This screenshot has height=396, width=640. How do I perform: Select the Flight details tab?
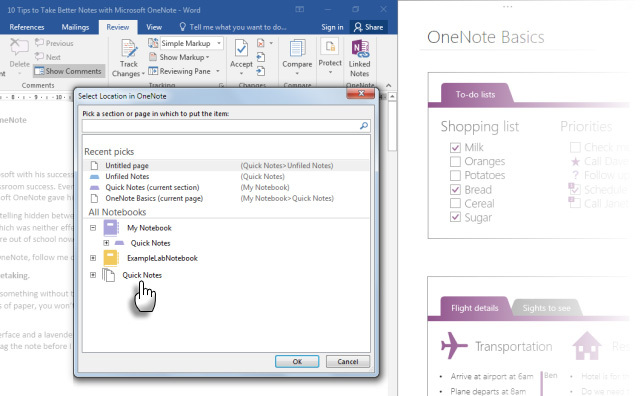(x=474, y=308)
